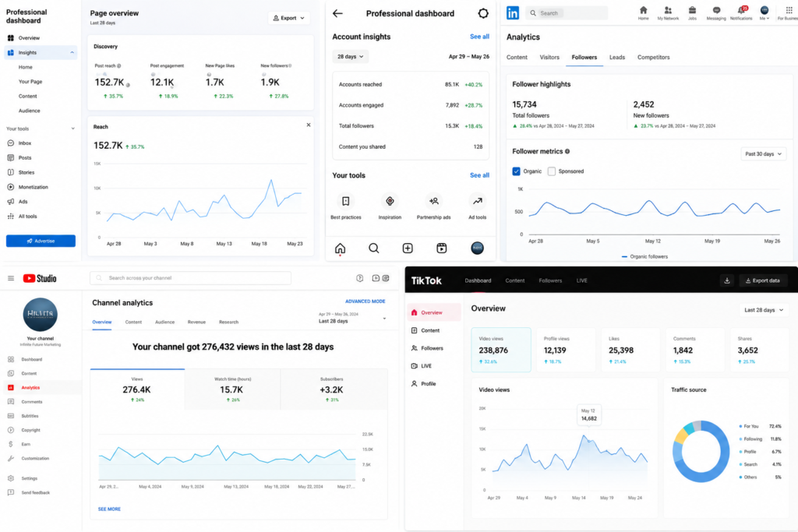Open Past 30 days dropdown in LinkedIn
This screenshot has height=532, width=798.
click(763, 153)
